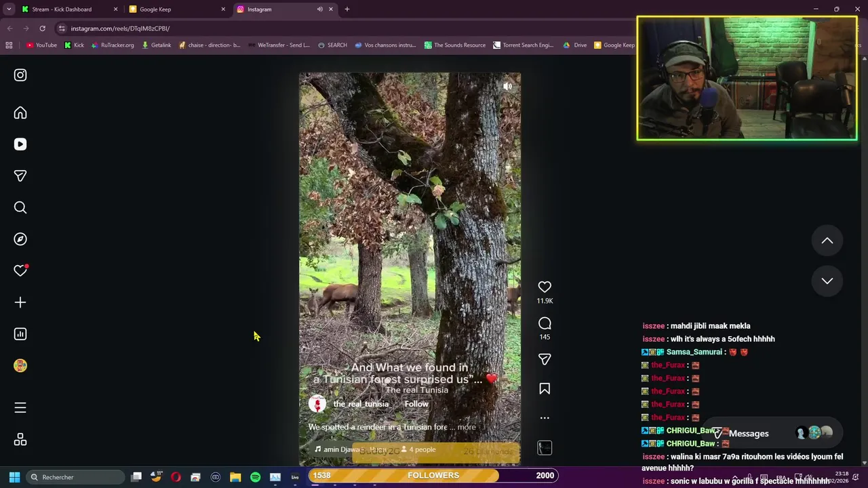Create new post plus icon
Image resolution: width=868 pixels, height=488 pixels.
click(20, 302)
